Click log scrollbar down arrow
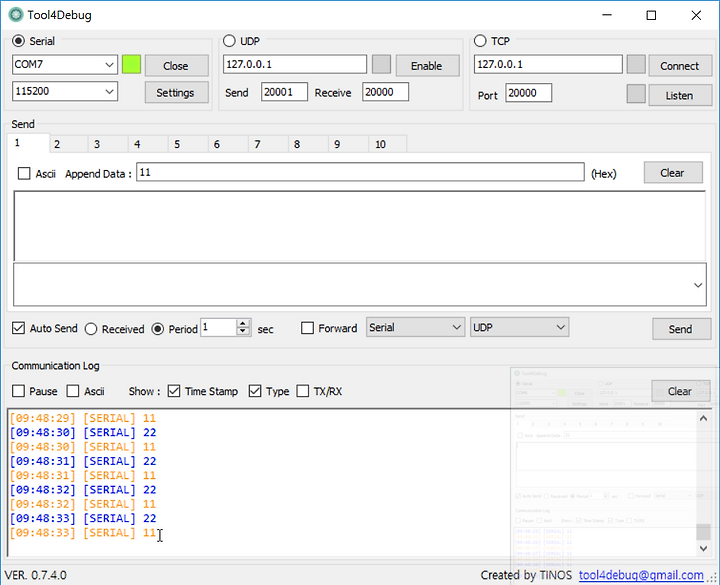Screen dimensions: 720x585 click(703, 548)
